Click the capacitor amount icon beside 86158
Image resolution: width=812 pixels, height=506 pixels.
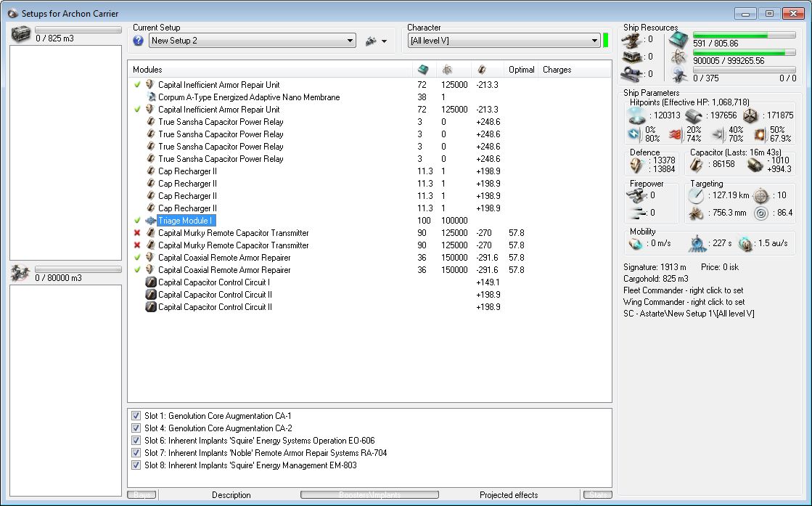(697, 165)
